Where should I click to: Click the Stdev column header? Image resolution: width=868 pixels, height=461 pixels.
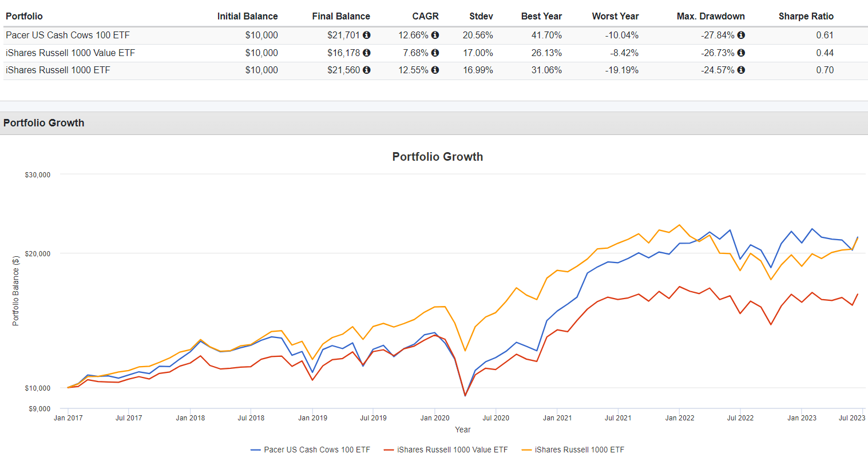coord(481,16)
